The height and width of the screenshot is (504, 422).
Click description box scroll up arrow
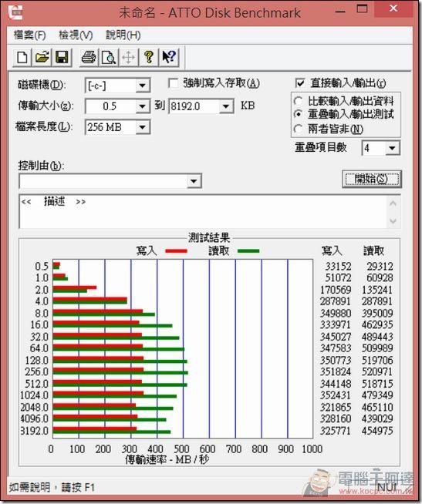pyautogui.click(x=393, y=203)
